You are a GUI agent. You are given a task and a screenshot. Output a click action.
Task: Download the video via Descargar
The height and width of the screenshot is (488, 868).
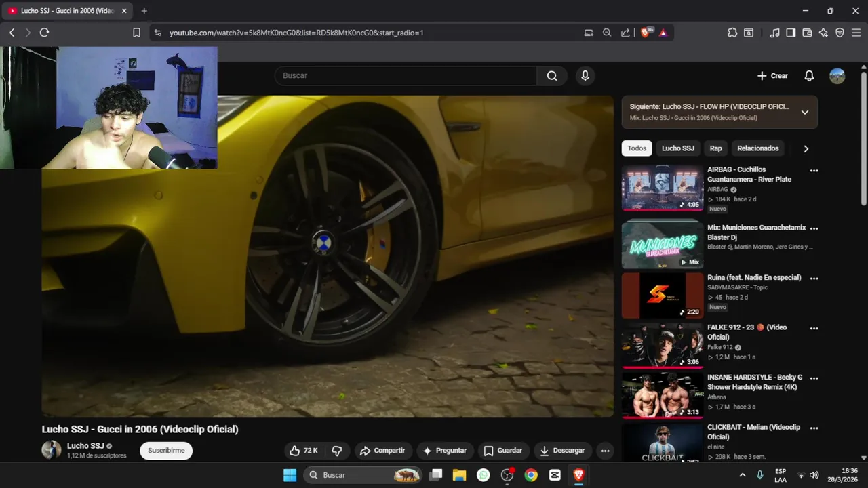pyautogui.click(x=563, y=451)
